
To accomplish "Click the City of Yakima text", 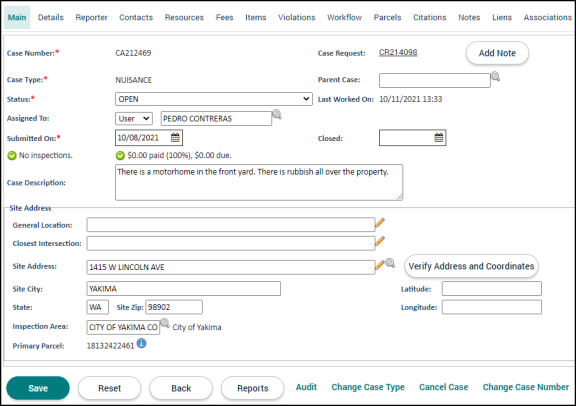I will (197, 327).
